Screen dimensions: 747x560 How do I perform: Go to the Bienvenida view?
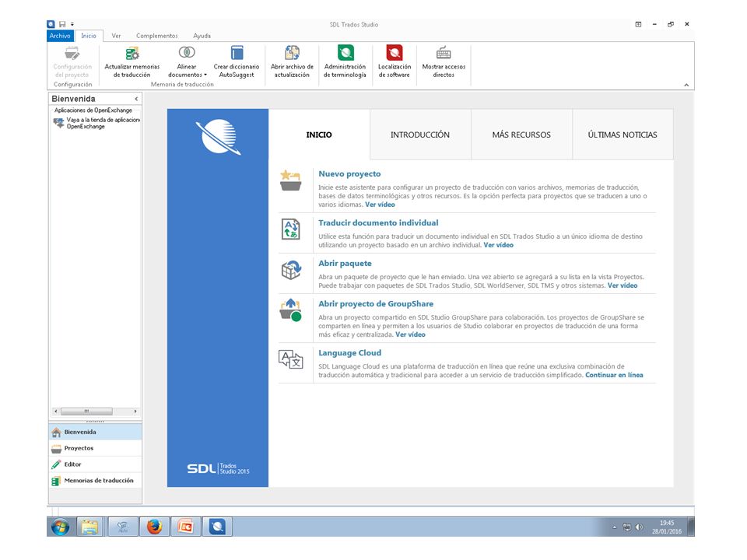click(95, 432)
